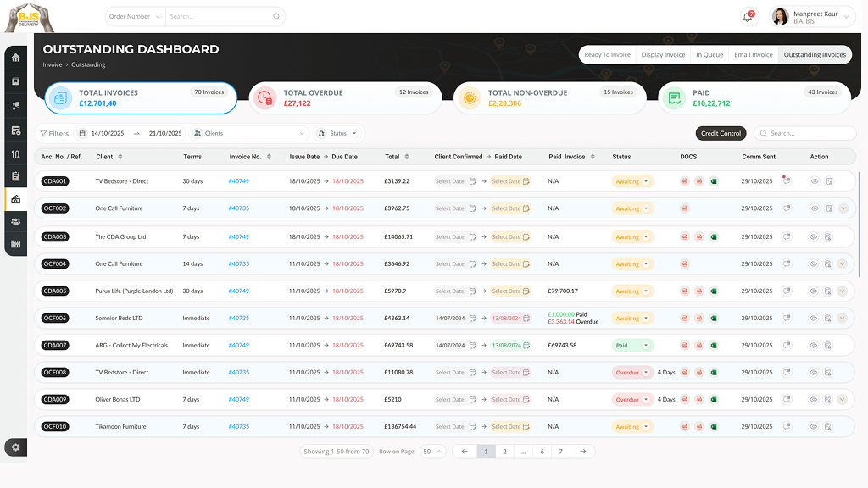Expand the row details chevron for OCF004
Image resolution: width=868 pixels, height=488 pixels.
click(842, 264)
